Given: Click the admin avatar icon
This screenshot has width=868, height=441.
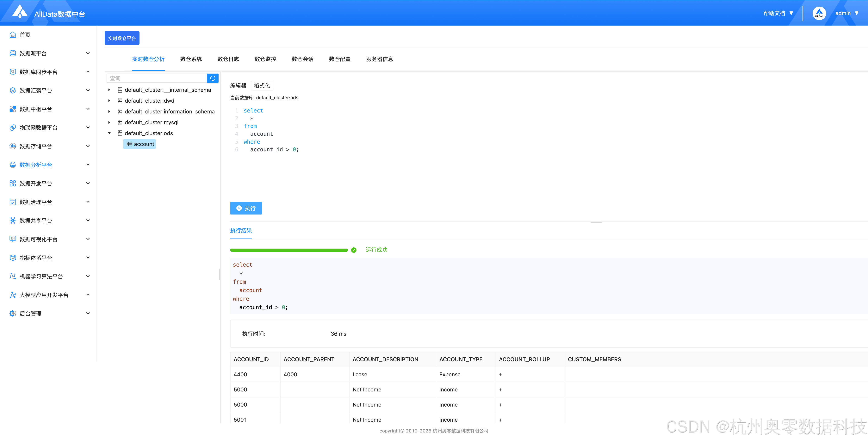Looking at the screenshot, I should pos(819,14).
